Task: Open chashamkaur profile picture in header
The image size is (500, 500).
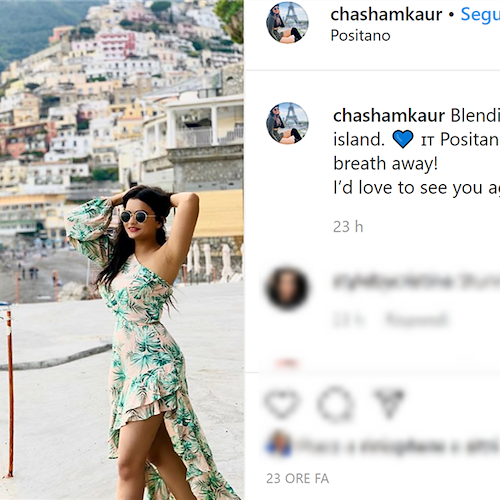Action: tap(287, 23)
